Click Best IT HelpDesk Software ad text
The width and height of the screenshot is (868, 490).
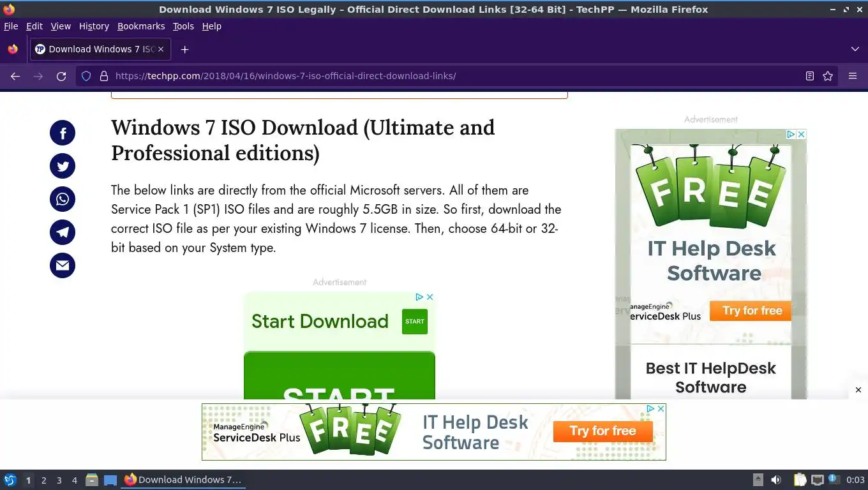click(x=710, y=378)
